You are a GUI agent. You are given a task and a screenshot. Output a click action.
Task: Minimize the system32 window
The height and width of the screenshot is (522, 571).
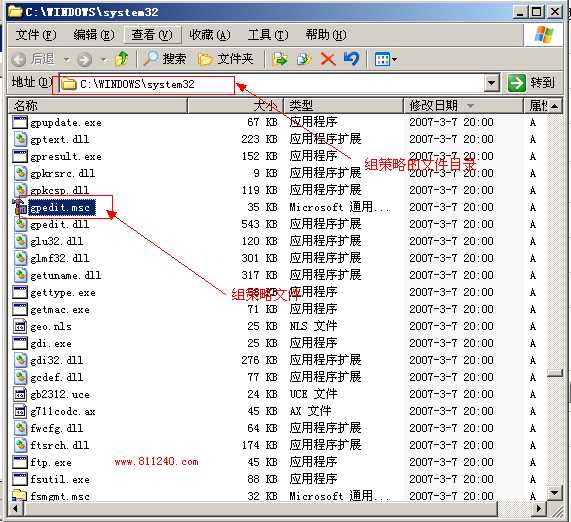click(520, 12)
